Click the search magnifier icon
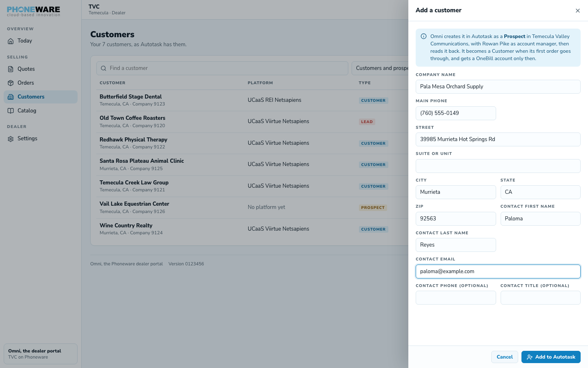 104,68
